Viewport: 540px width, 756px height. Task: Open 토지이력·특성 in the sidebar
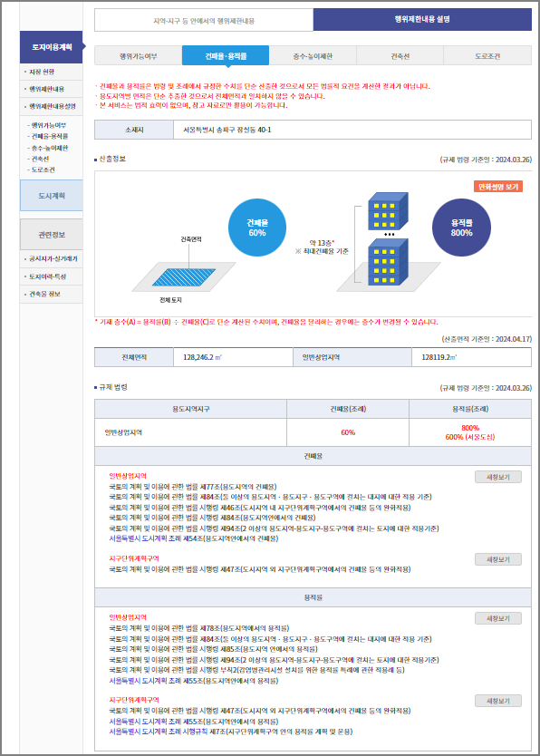[47, 276]
